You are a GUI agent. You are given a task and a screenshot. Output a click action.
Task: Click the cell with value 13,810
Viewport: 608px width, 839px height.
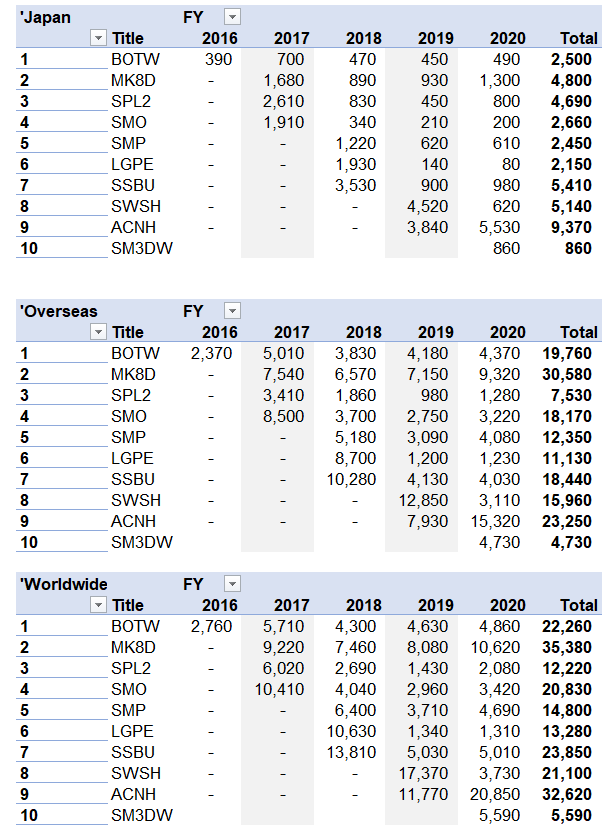(x=351, y=752)
